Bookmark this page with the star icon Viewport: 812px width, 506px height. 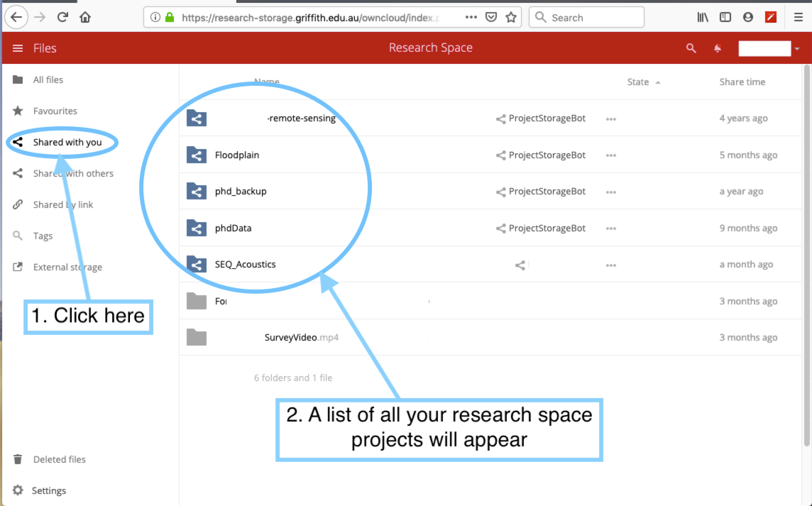[511, 17]
